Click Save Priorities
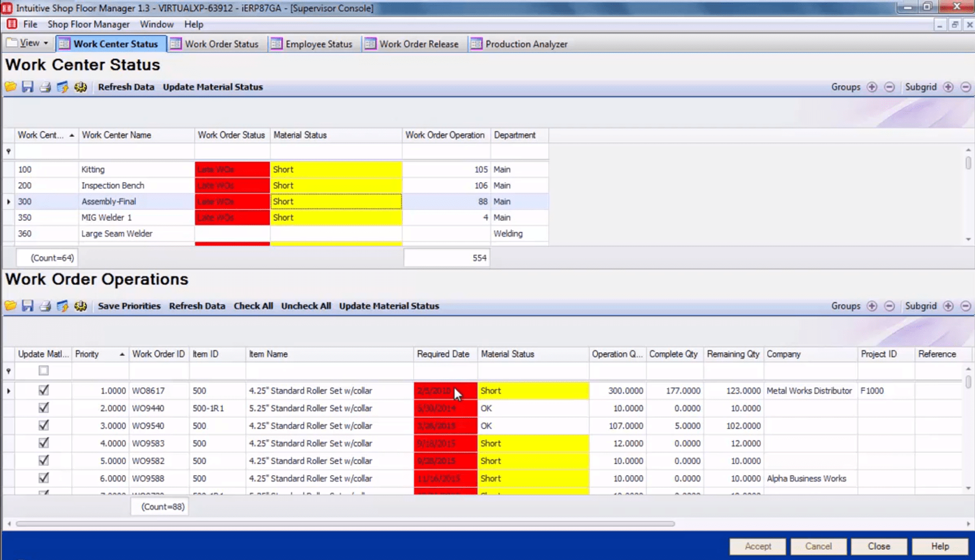 tap(129, 306)
